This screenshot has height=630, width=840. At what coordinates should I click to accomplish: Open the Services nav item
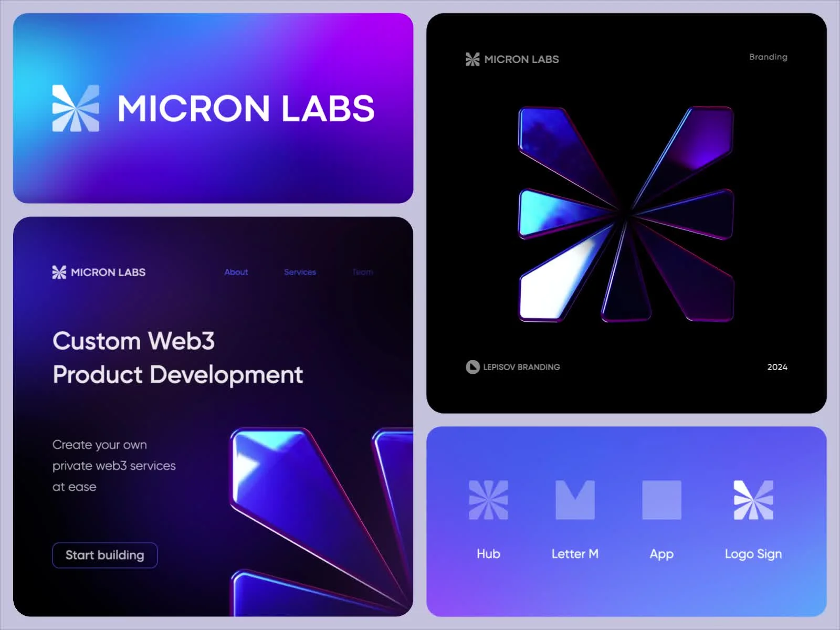(300, 272)
